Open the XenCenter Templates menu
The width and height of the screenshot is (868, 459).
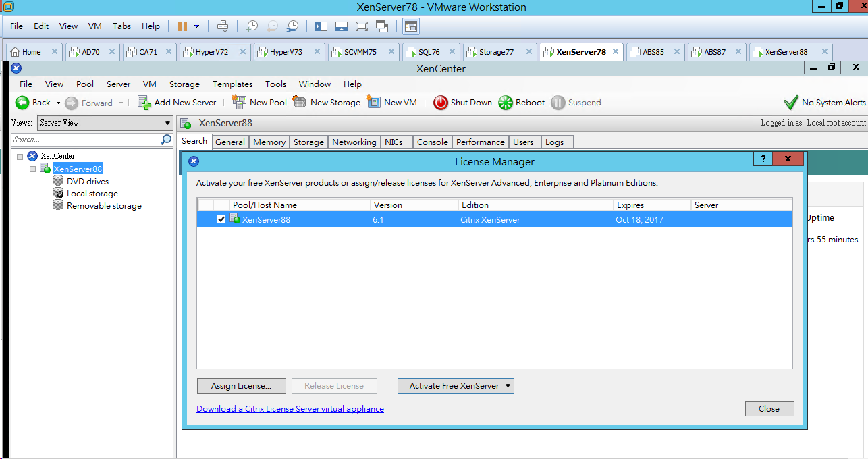coord(232,84)
